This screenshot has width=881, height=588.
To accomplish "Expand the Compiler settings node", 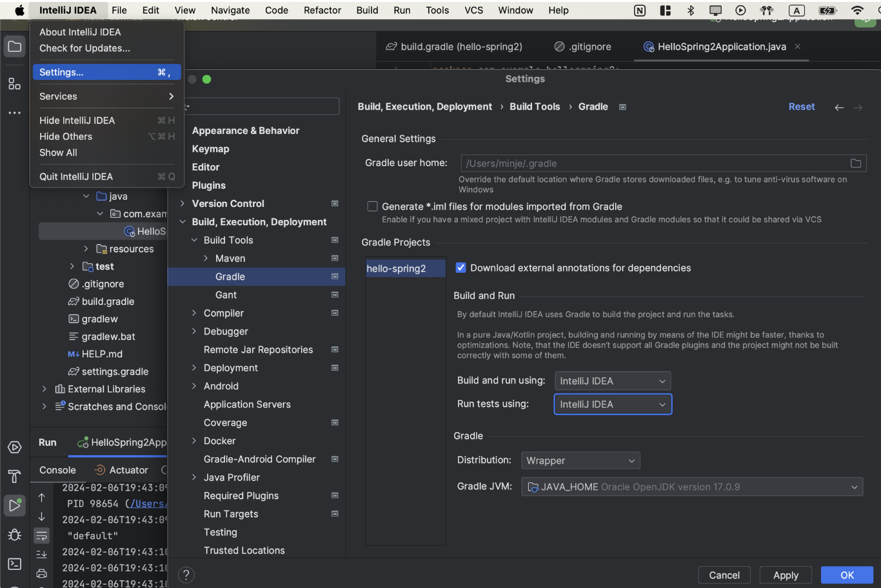I will (x=194, y=313).
